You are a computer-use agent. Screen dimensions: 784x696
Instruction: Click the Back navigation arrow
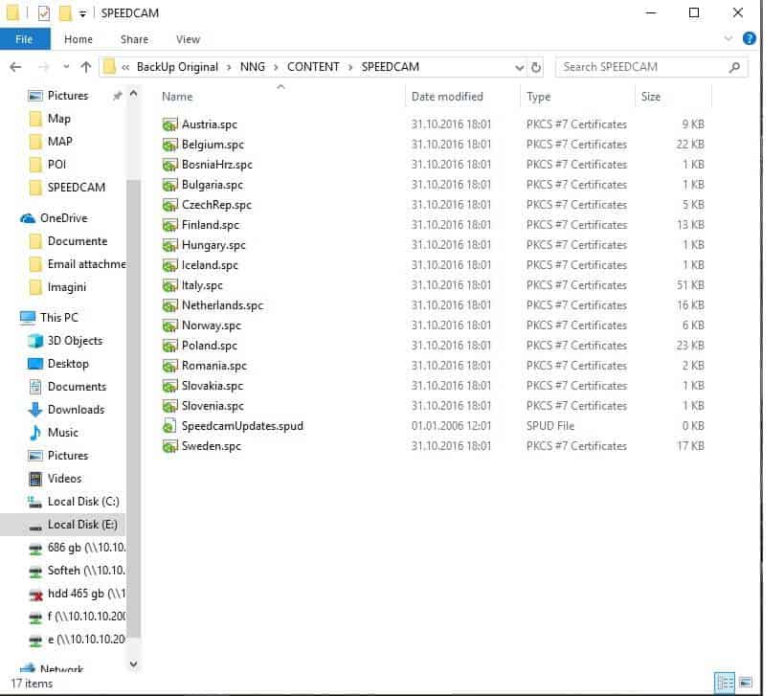[x=15, y=67]
